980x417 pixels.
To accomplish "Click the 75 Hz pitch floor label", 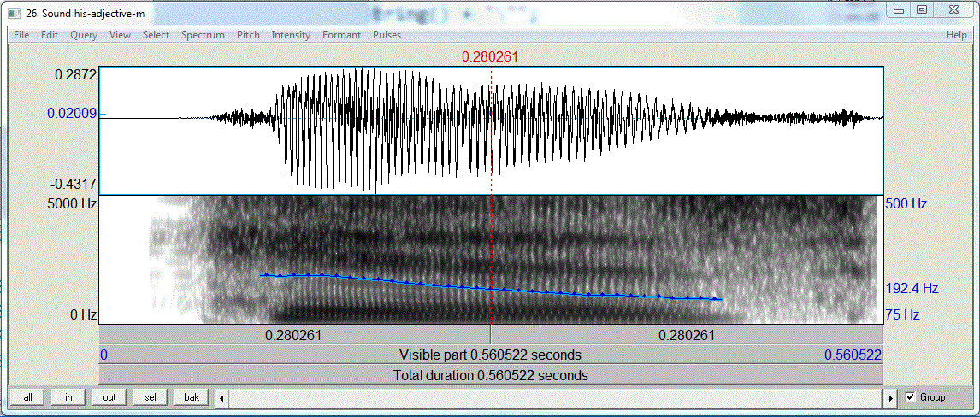I will 902,315.
